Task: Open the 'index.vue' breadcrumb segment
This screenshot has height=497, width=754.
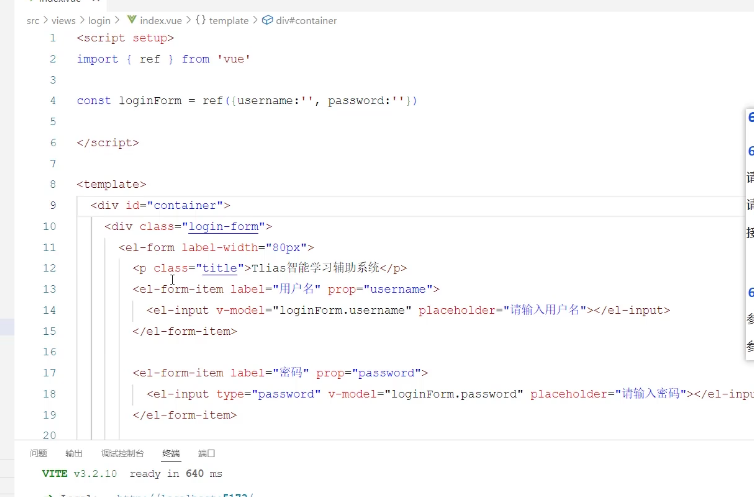Action: point(161,21)
